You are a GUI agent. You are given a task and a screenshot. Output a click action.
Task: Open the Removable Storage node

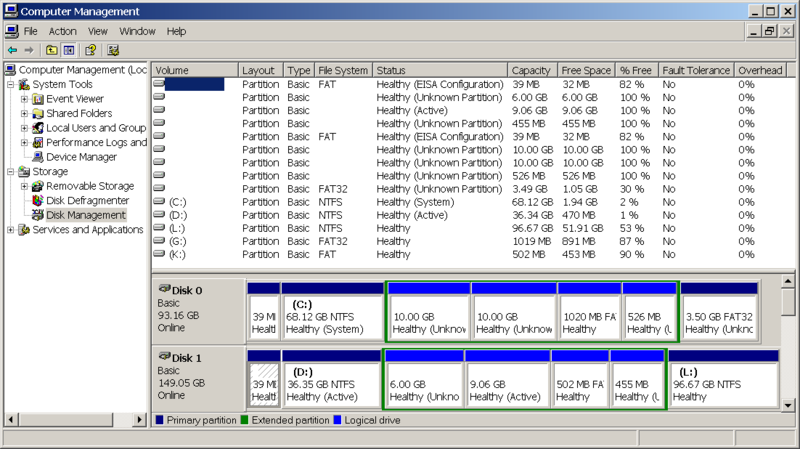[90, 186]
